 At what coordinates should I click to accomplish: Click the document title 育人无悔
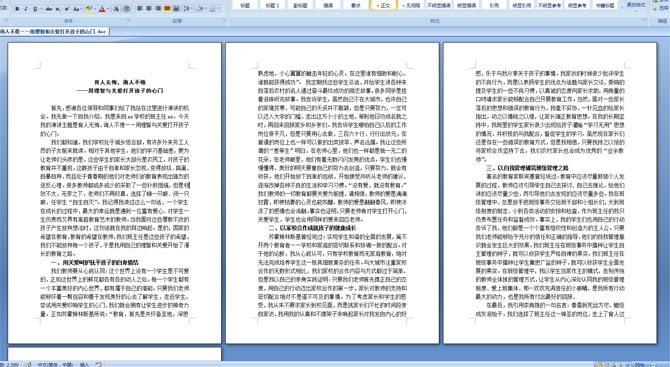(120, 82)
